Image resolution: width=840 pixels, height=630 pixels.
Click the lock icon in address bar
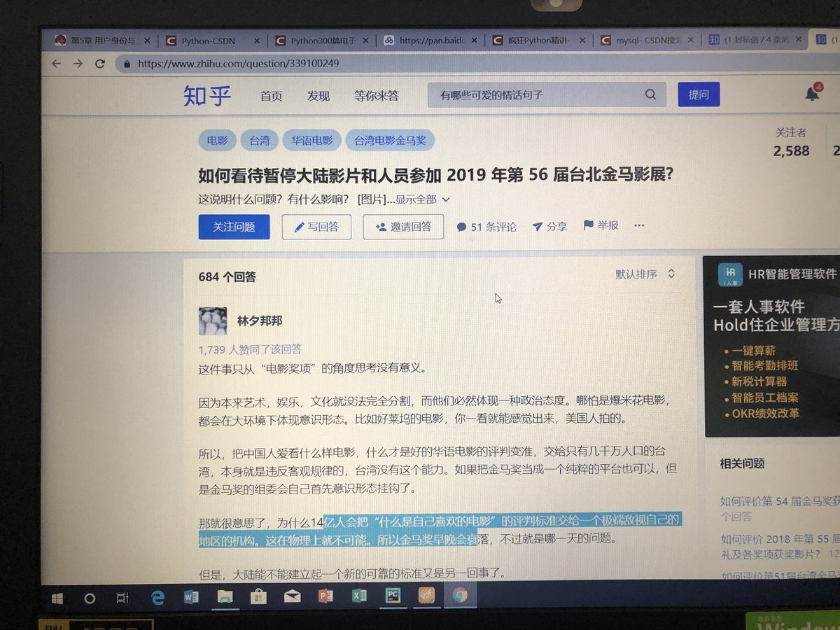point(127,64)
